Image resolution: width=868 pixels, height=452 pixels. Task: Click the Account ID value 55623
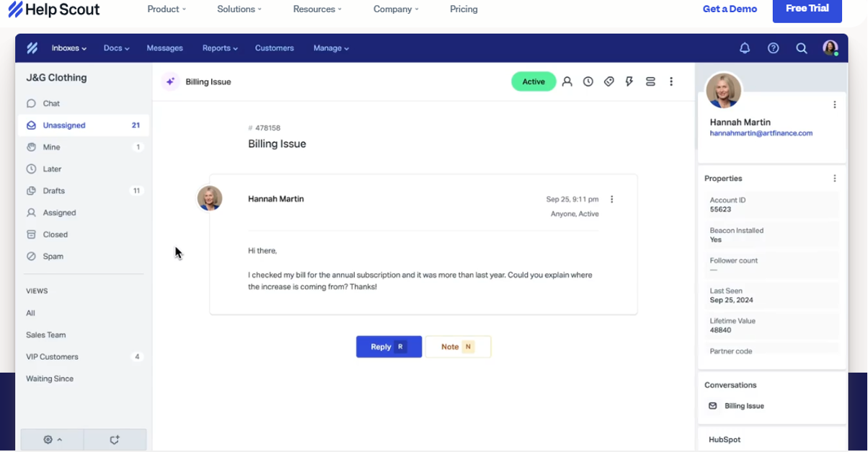coord(720,210)
